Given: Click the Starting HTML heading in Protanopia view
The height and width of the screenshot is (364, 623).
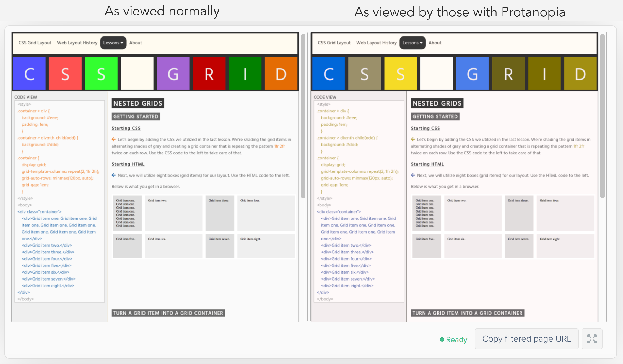Looking at the screenshot, I should tap(427, 164).
